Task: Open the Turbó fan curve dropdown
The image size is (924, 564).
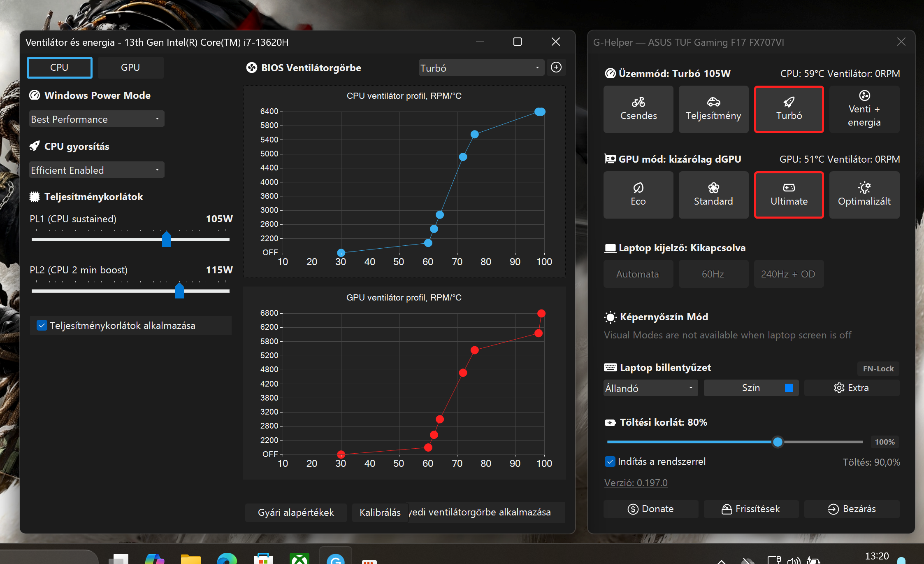Action: pyautogui.click(x=481, y=68)
